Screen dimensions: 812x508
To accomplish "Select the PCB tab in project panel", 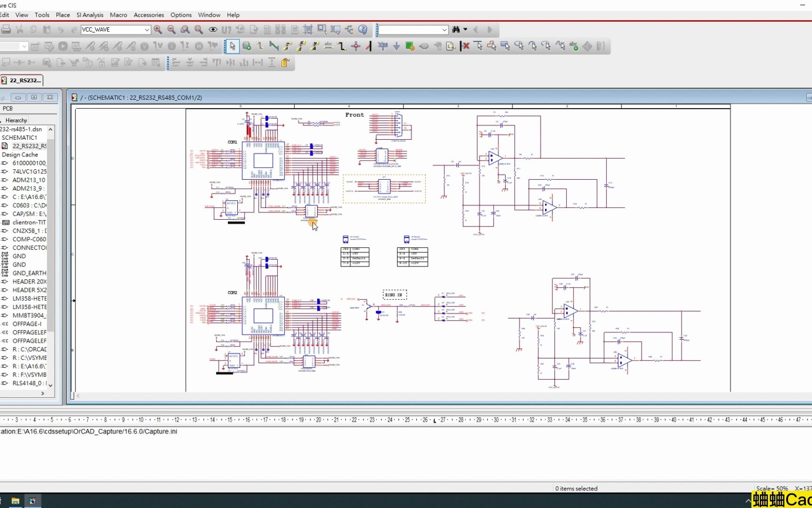I will [8, 109].
